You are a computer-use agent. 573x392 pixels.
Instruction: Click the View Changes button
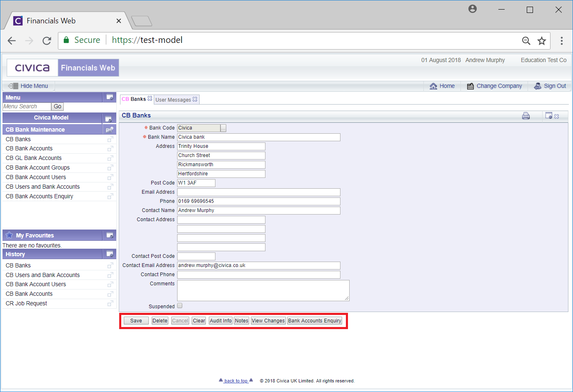(268, 321)
